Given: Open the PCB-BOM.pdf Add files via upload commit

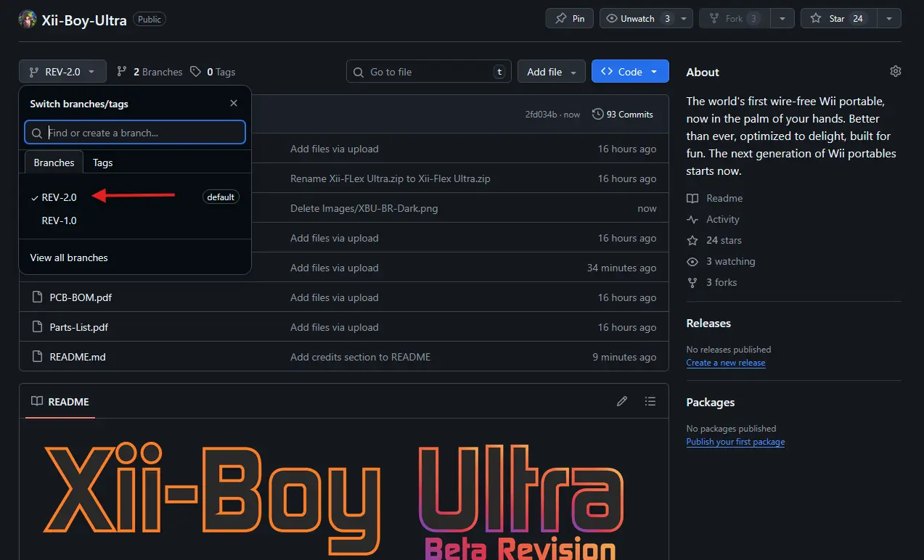Looking at the screenshot, I should pos(335,297).
